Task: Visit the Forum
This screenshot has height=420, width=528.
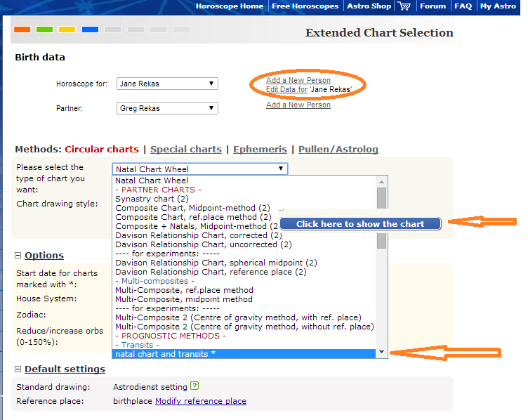Action: pyautogui.click(x=433, y=6)
